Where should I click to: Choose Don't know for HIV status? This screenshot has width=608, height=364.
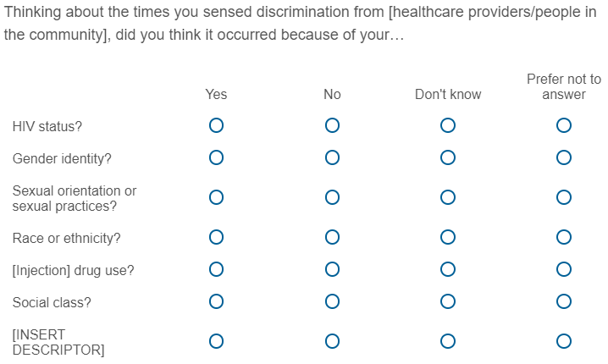(448, 126)
